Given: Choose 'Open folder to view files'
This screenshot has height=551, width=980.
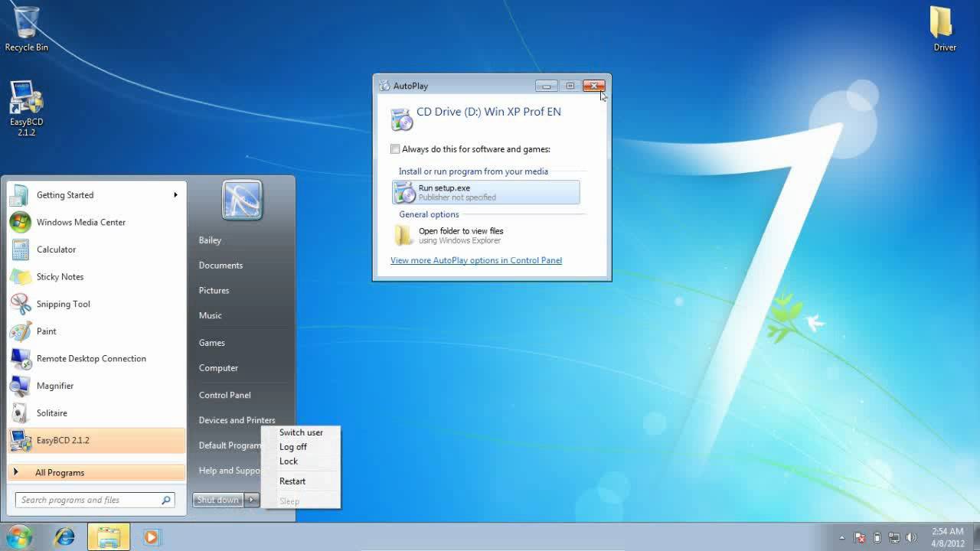Looking at the screenshot, I should pyautogui.click(x=486, y=235).
